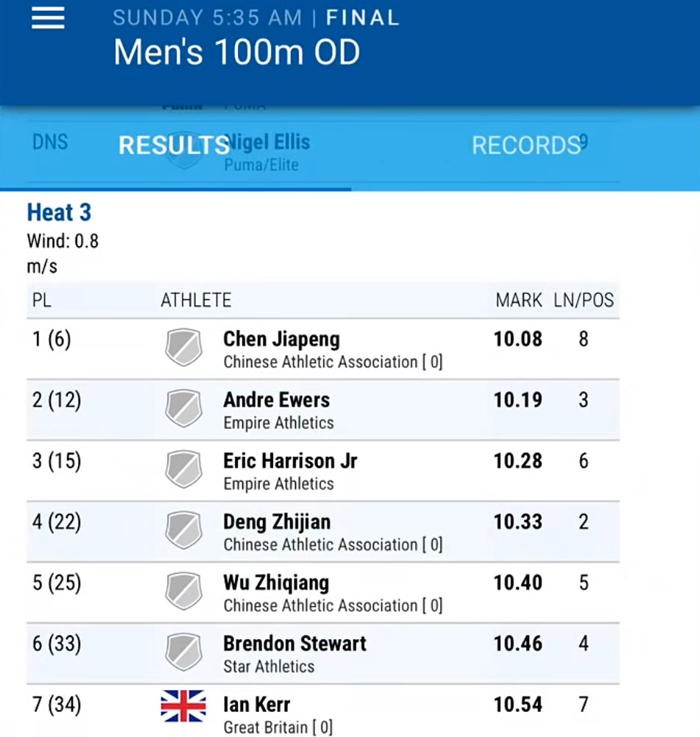This screenshot has height=737, width=700.
Task: Open Chen Jiapeng's athlete profile
Action: tap(281, 339)
